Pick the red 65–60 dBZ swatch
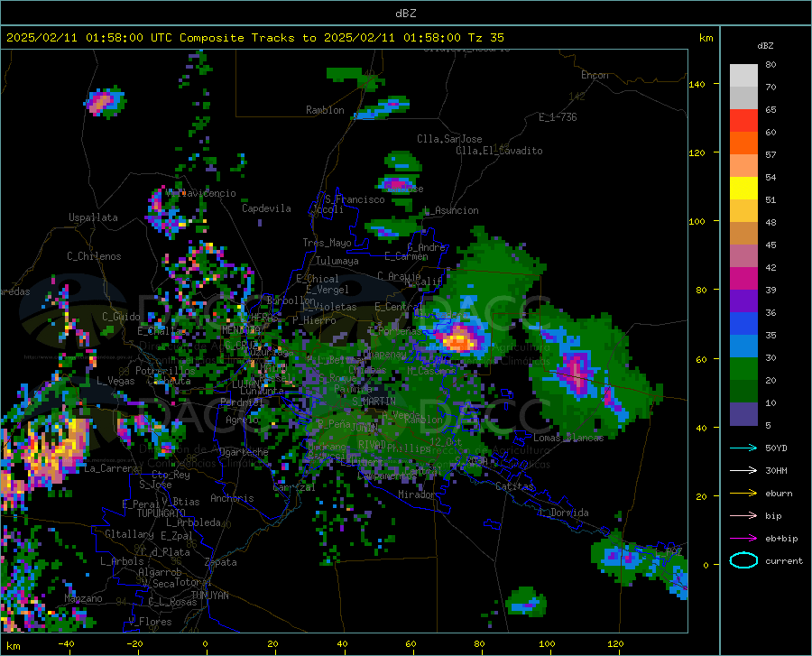Viewport: 812px width, 656px height. coord(743,121)
